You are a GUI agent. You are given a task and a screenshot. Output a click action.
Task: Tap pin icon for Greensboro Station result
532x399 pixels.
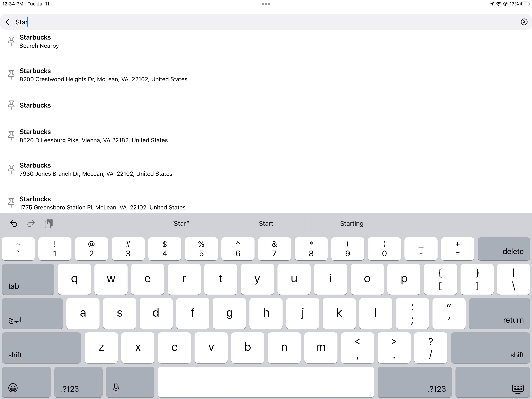[x=11, y=203]
